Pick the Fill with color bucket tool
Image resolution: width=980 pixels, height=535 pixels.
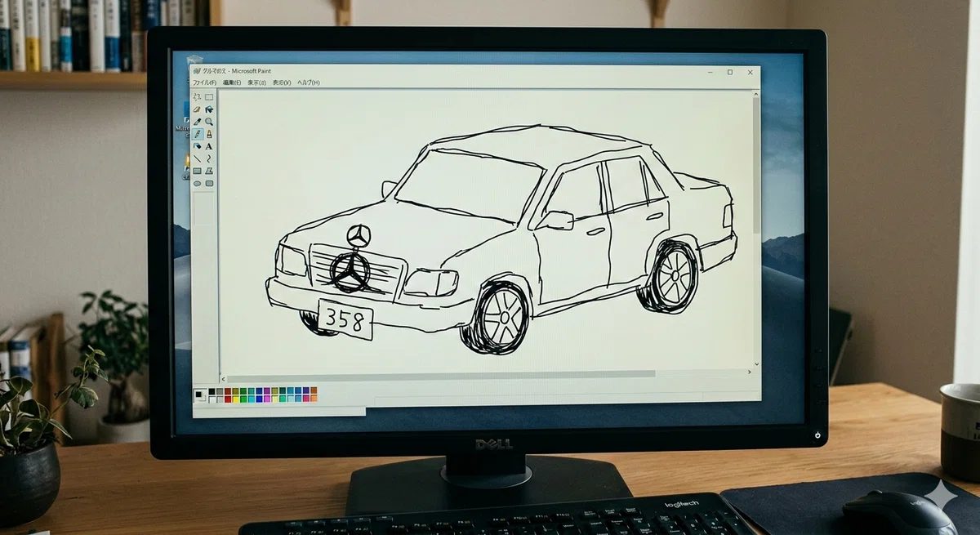(209, 109)
